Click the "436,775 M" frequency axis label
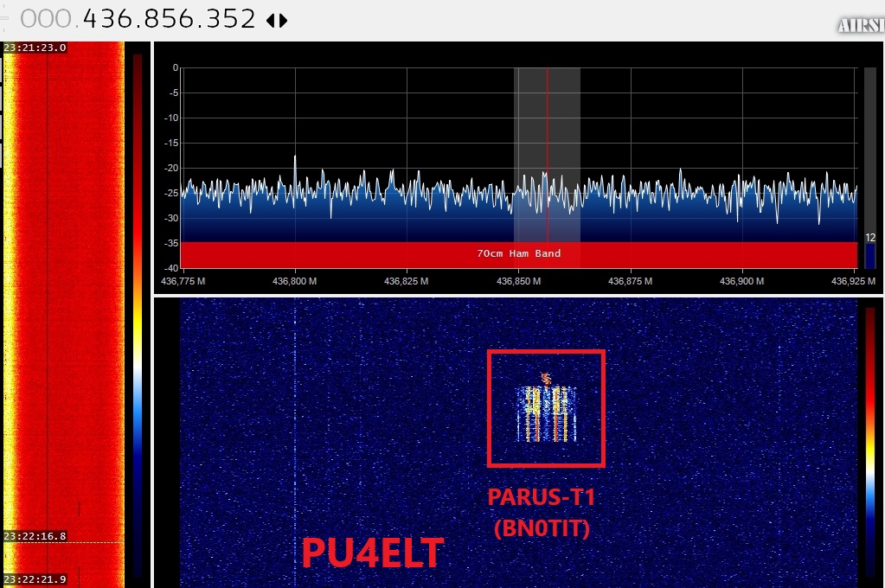The width and height of the screenshot is (885, 588). tap(183, 281)
